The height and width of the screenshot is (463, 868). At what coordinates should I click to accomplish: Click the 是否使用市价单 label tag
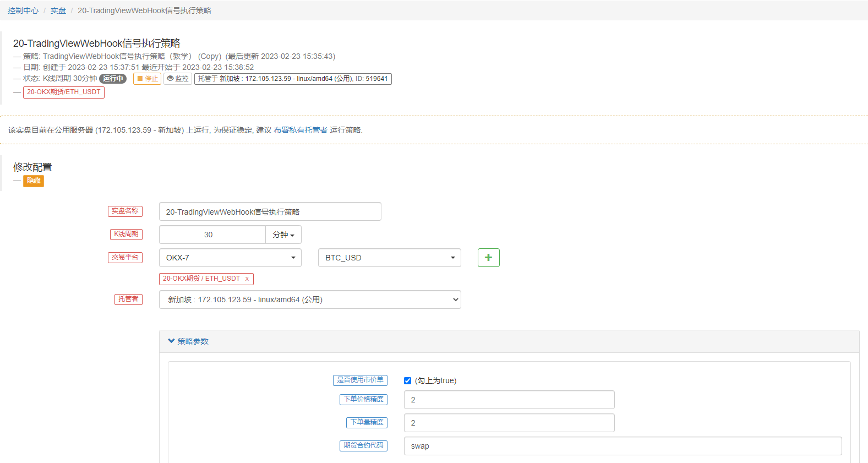361,380
